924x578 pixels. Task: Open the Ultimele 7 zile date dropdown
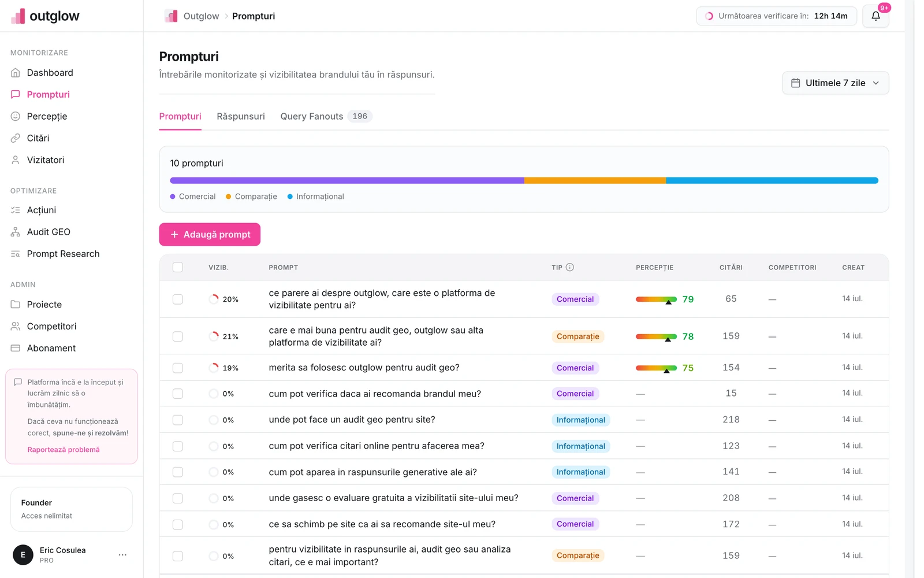pos(835,83)
